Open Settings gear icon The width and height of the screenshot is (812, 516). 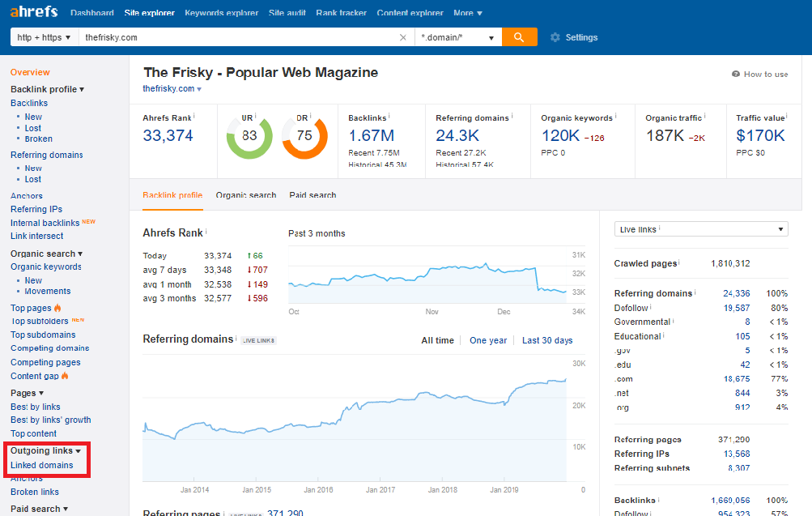[x=555, y=37]
